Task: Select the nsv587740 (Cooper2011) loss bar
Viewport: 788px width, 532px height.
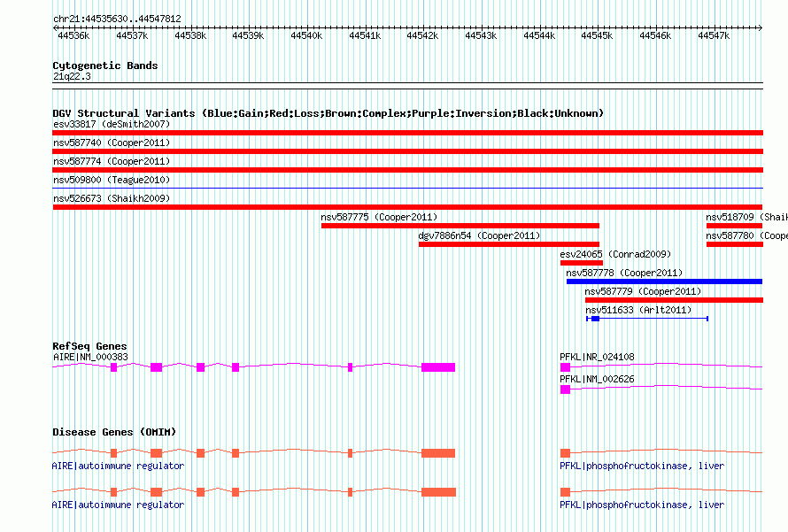Action: coord(407,151)
